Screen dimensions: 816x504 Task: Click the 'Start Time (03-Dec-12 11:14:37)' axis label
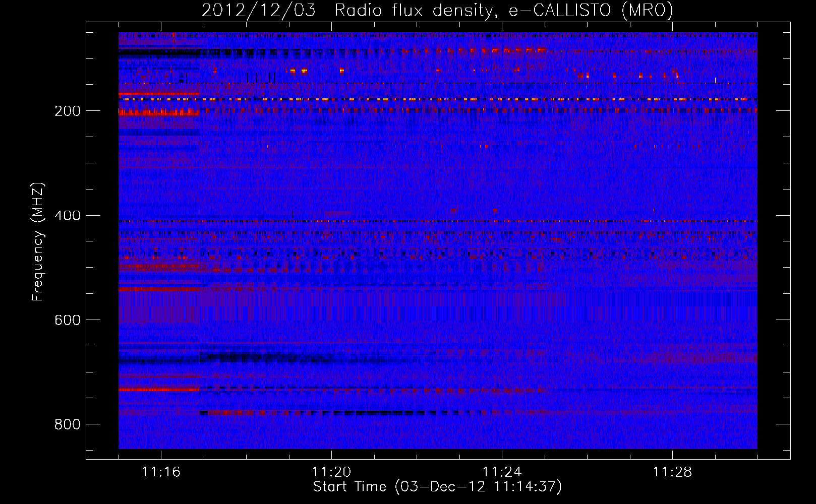437,487
